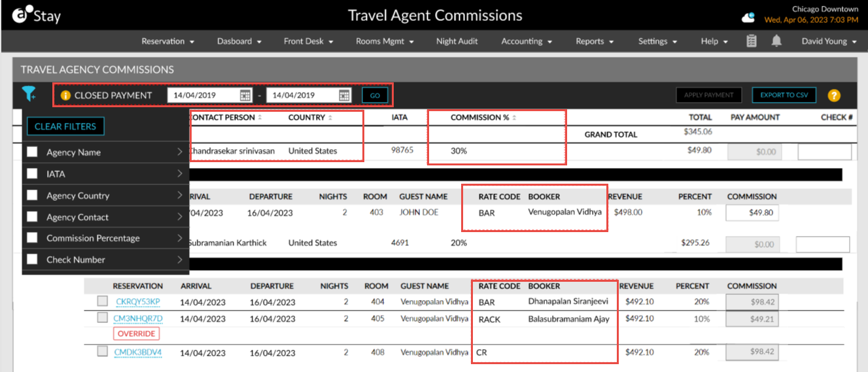
Task: Click the GO button
Action: (x=375, y=95)
